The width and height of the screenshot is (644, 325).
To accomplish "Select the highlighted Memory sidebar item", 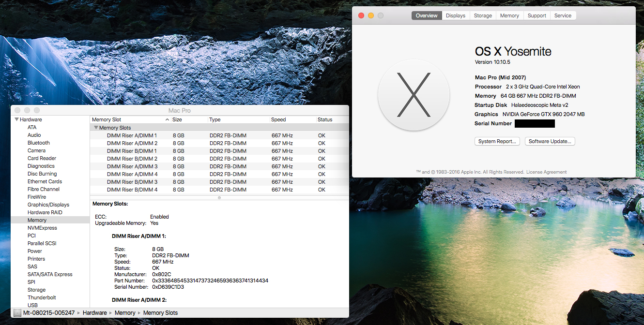I will [x=50, y=220].
